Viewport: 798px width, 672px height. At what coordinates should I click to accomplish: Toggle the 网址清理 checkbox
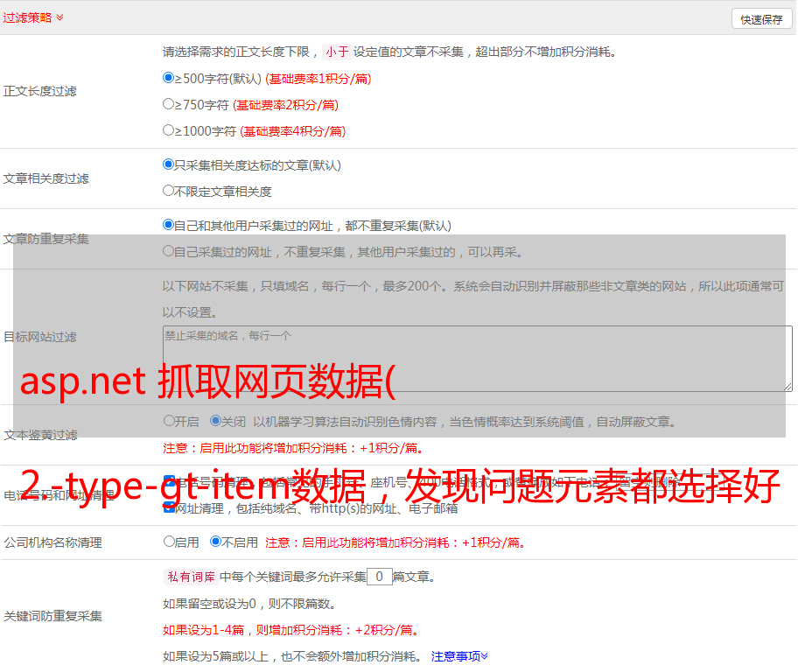point(170,507)
